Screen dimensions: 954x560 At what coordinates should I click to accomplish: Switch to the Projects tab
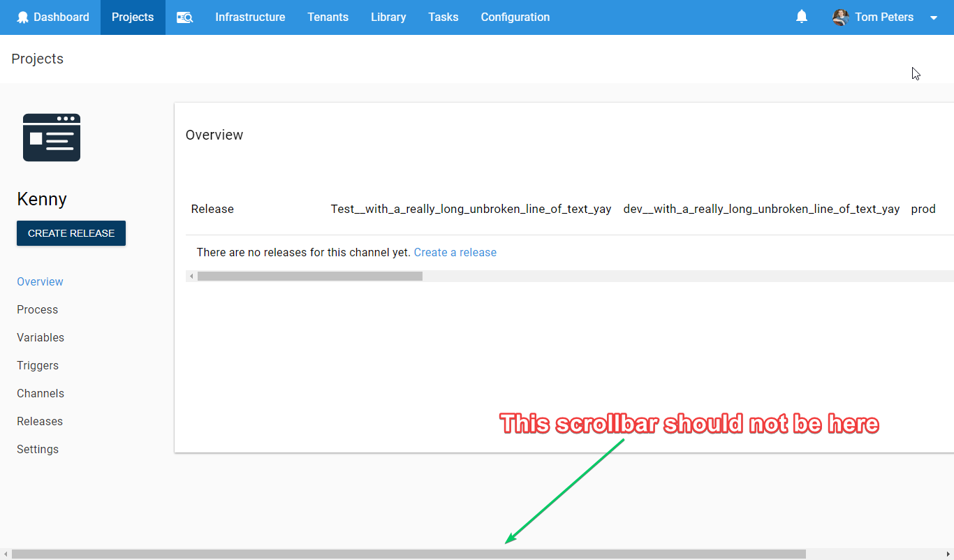[x=132, y=17]
